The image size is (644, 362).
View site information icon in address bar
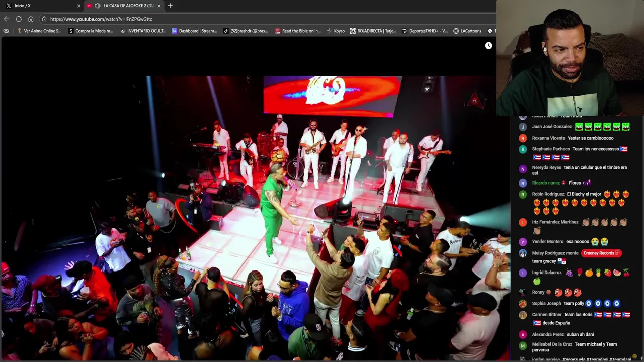pos(44,19)
